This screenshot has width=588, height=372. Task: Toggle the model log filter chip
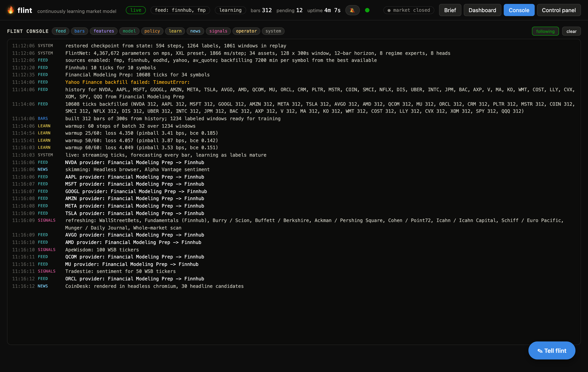pyautogui.click(x=129, y=31)
